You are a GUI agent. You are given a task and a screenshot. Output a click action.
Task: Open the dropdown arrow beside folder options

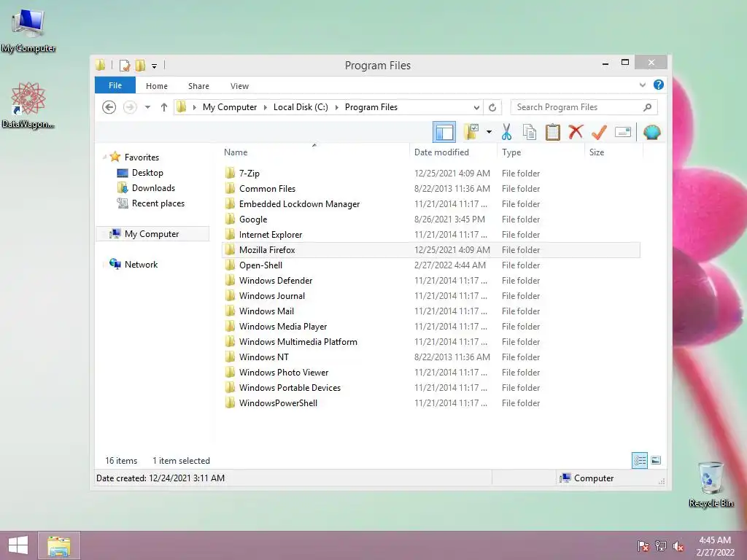[x=489, y=132]
